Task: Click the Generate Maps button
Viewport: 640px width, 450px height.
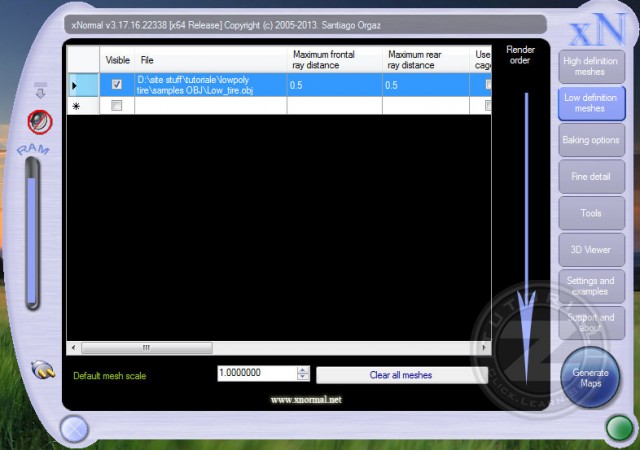Action: pyautogui.click(x=590, y=379)
